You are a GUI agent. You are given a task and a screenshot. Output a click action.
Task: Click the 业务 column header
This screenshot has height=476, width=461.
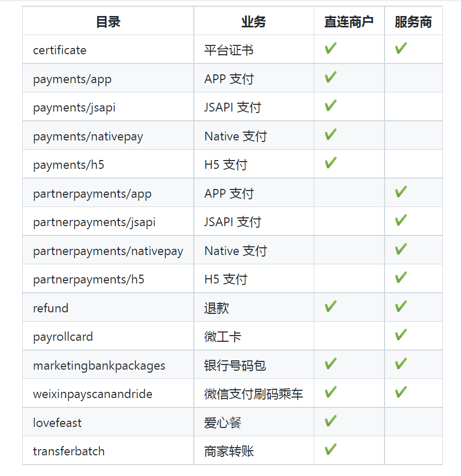tap(253, 21)
